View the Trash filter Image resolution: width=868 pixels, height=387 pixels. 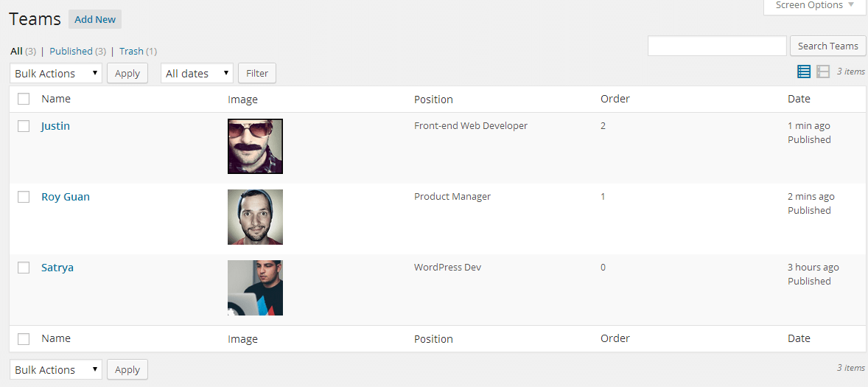(x=131, y=52)
